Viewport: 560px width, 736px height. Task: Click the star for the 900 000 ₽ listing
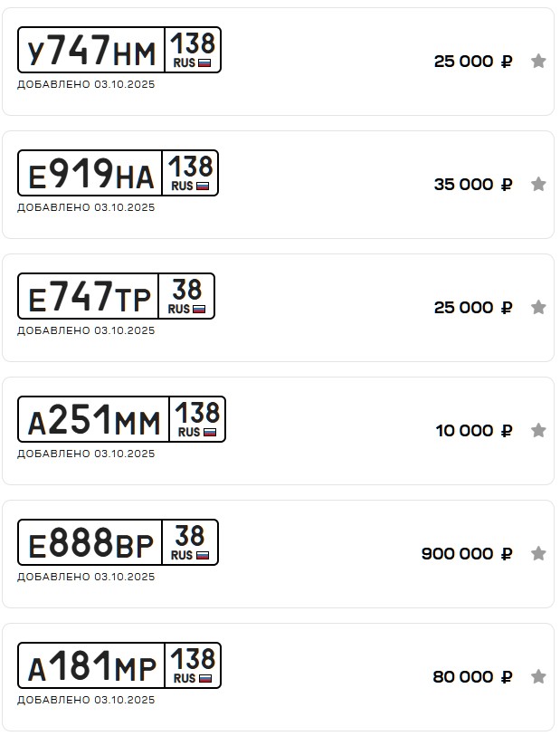click(x=538, y=554)
